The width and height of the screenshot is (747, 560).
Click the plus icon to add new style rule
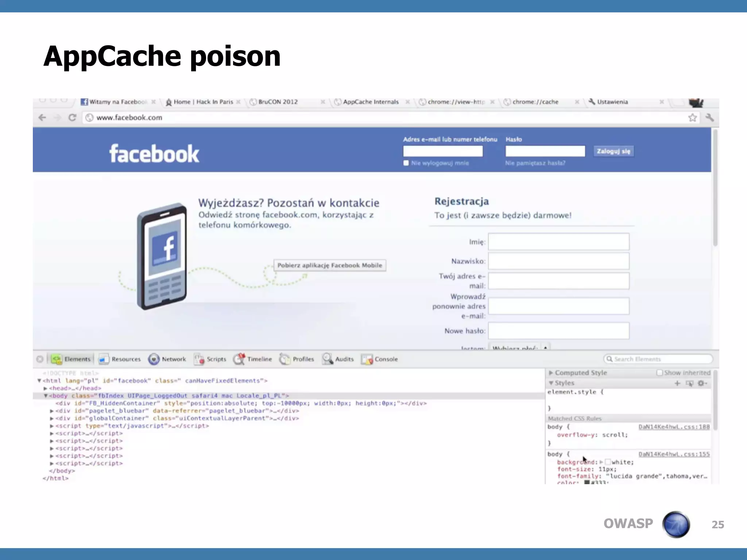pos(677,383)
